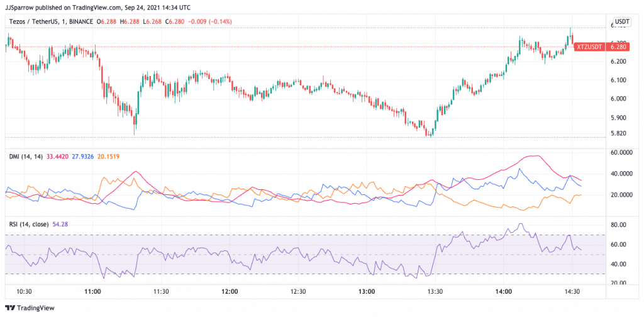The image size is (644, 317).
Task: Click the USDT currency label
Action: tap(621, 21)
